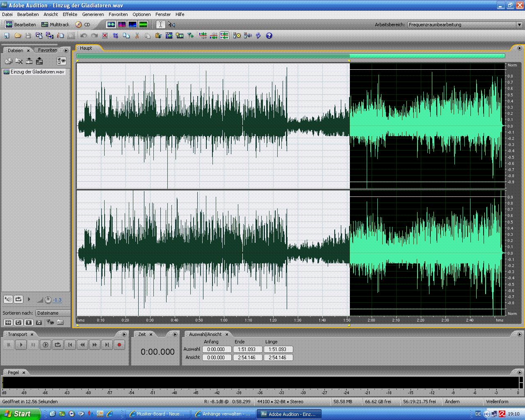Choose the time selection cursor tool
Image resolution: width=525 pixels, height=420 pixels.
point(161,25)
